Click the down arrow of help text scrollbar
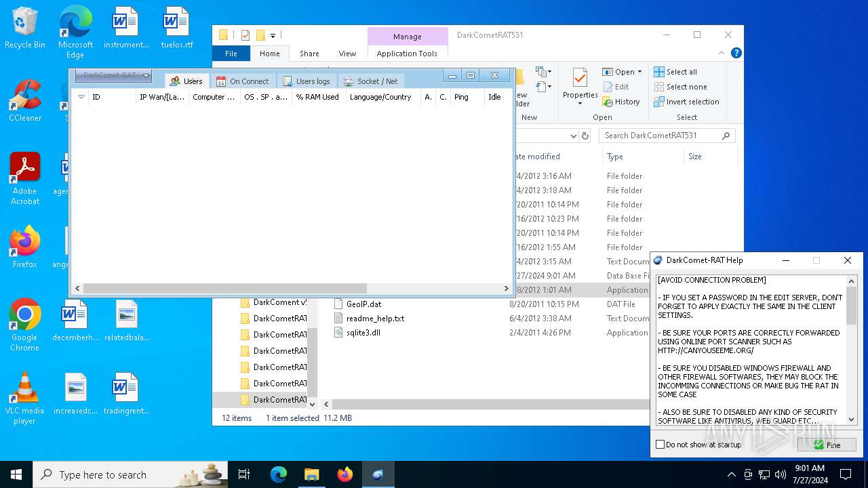The height and width of the screenshot is (488, 868). pyautogui.click(x=852, y=420)
